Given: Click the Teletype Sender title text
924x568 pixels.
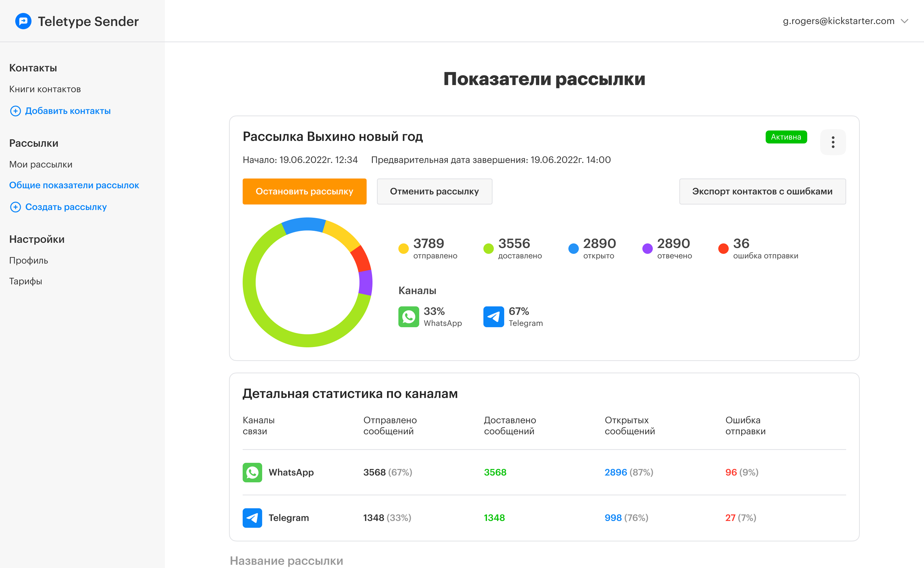Looking at the screenshot, I should 88,21.
